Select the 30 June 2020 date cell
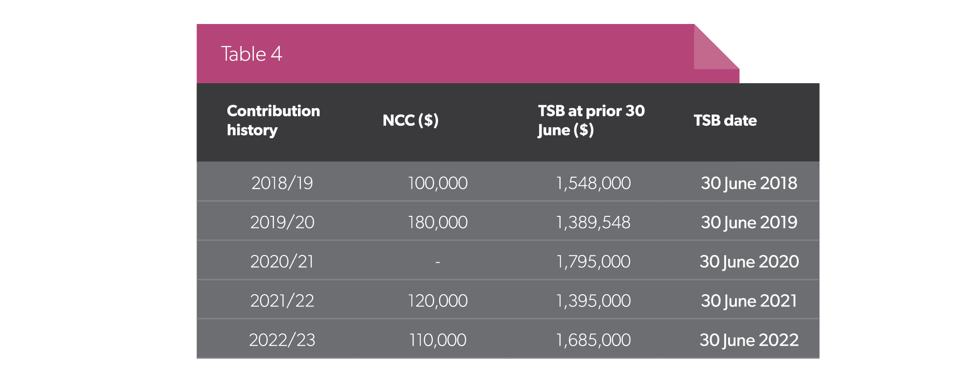 click(x=749, y=261)
